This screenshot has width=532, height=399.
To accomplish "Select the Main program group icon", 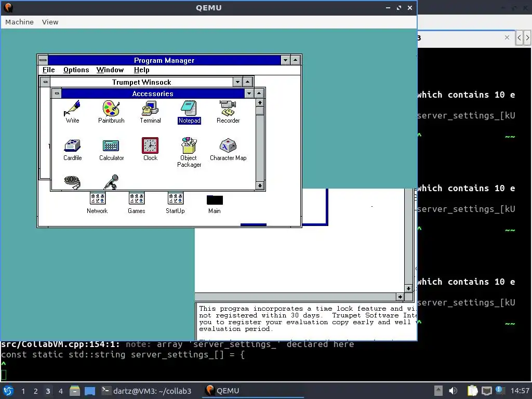I will pos(215,205).
